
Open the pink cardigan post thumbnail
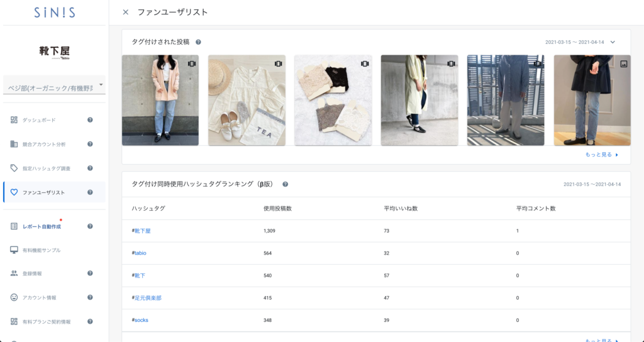160,100
